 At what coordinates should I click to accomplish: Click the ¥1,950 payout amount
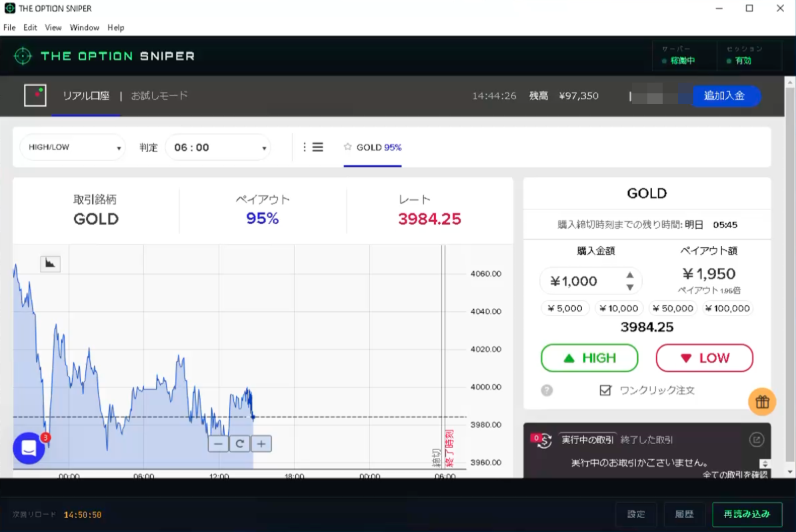pos(709,274)
